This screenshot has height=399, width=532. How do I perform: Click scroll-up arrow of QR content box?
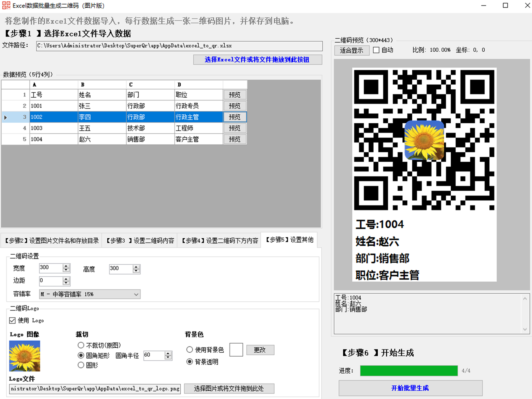pyautogui.click(x=525, y=298)
